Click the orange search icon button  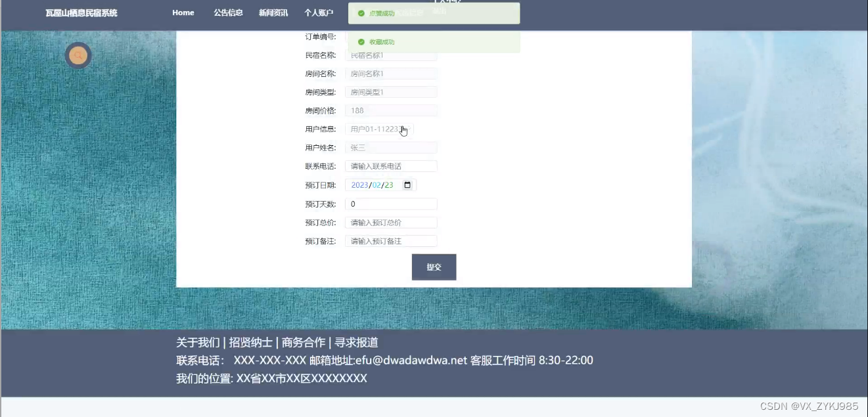pyautogui.click(x=78, y=56)
